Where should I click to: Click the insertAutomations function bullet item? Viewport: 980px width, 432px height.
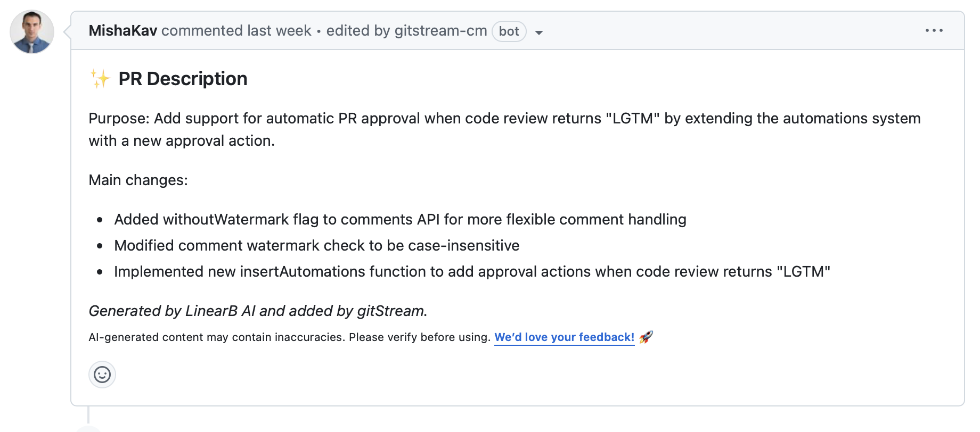coord(472,272)
